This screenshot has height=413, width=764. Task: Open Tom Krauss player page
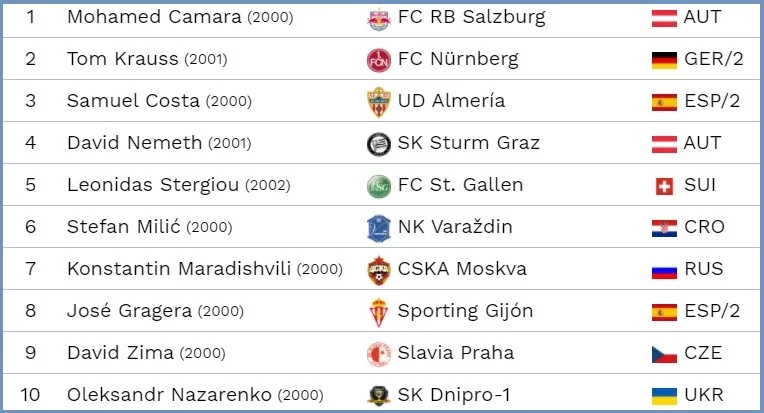(122, 59)
